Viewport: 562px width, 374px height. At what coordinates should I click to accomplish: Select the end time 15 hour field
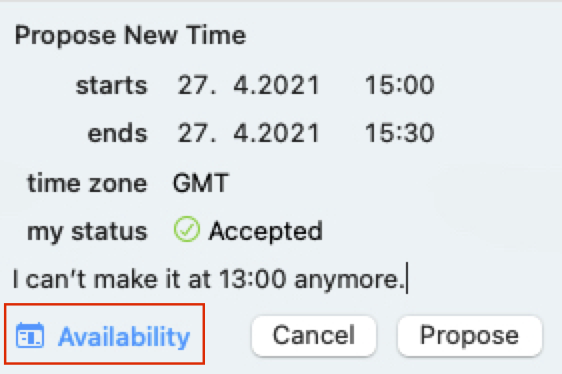tap(376, 133)
